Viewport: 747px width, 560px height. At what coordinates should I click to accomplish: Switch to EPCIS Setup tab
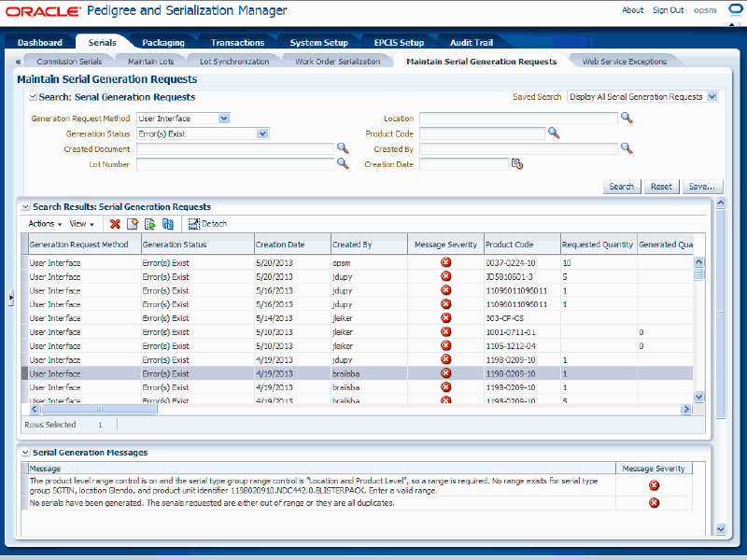(400, 42)
